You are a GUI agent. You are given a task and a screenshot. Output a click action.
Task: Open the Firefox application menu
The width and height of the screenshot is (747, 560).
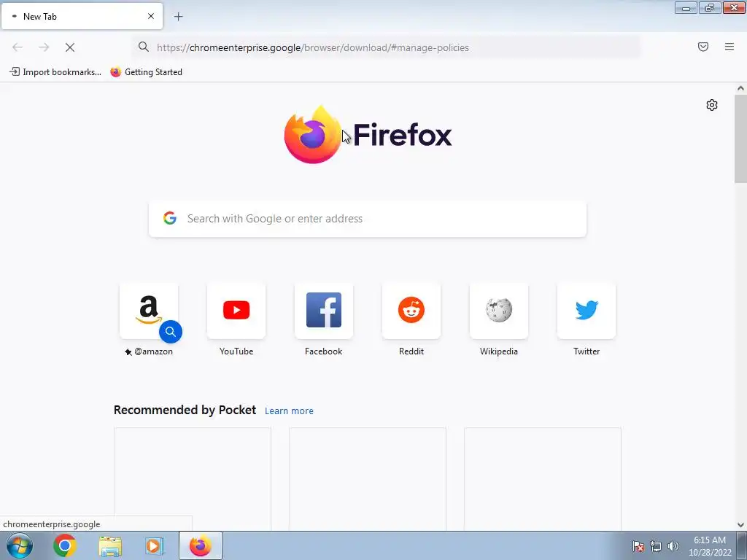(x=729, y=47)
